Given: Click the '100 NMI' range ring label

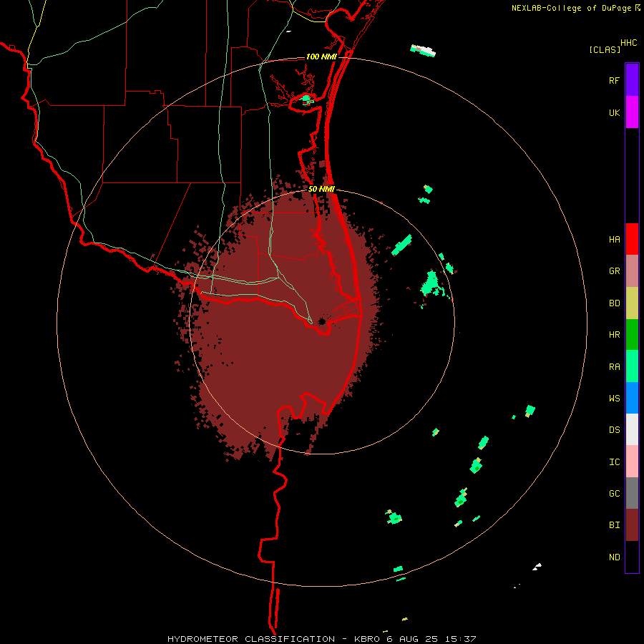Looking at the screenshot, I should pos(321,57).
